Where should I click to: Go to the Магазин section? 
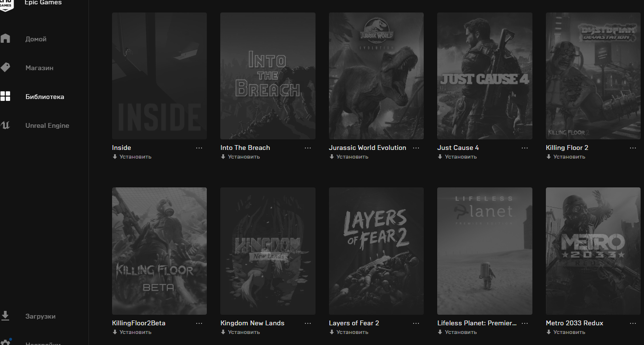click(x=39, y=68)
